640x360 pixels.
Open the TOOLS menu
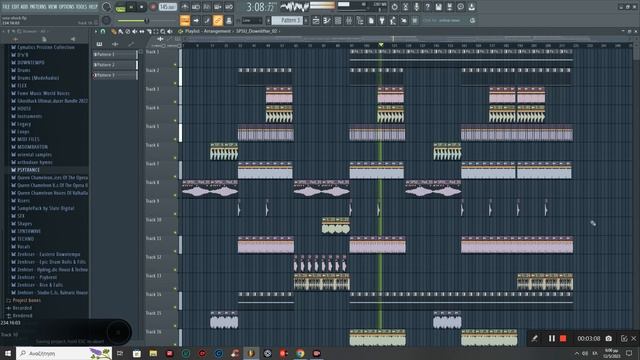(x=82, y=7)
